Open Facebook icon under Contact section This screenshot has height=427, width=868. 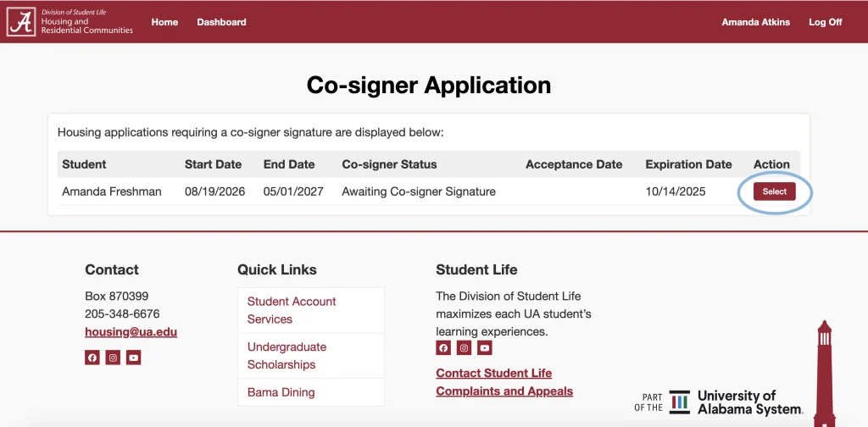(x=92, y=358)
